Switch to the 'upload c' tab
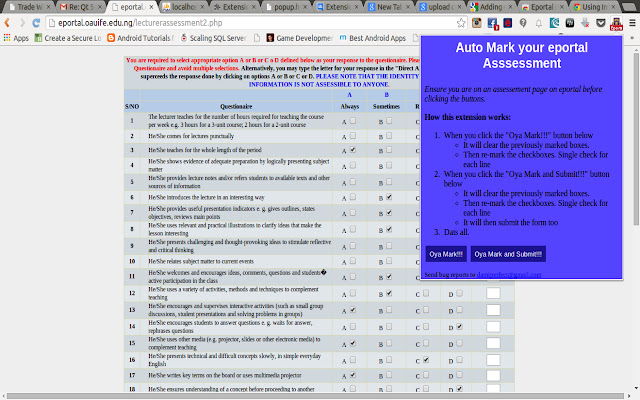 [440, 7]
